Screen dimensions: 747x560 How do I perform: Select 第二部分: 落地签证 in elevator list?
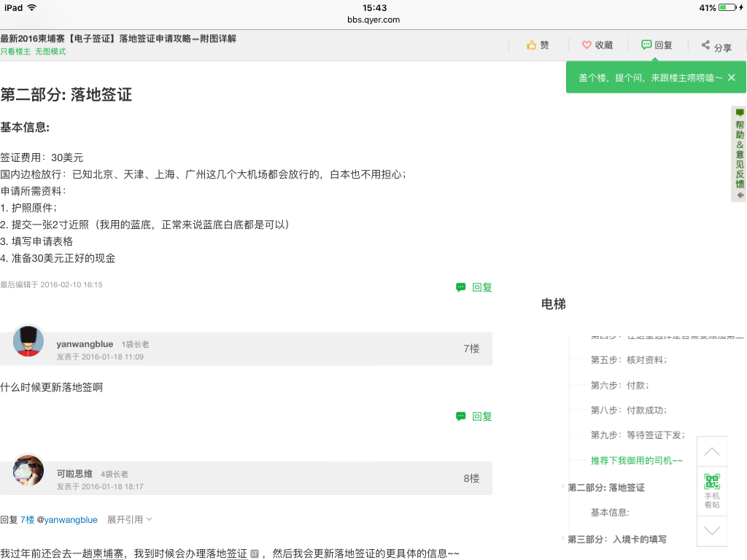tap(606, 487)
